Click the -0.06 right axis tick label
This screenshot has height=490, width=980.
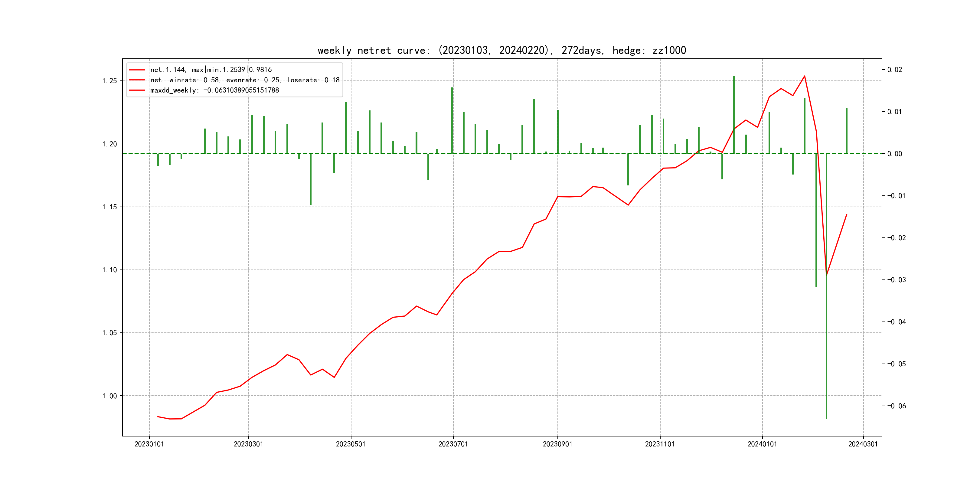(896, 406)
